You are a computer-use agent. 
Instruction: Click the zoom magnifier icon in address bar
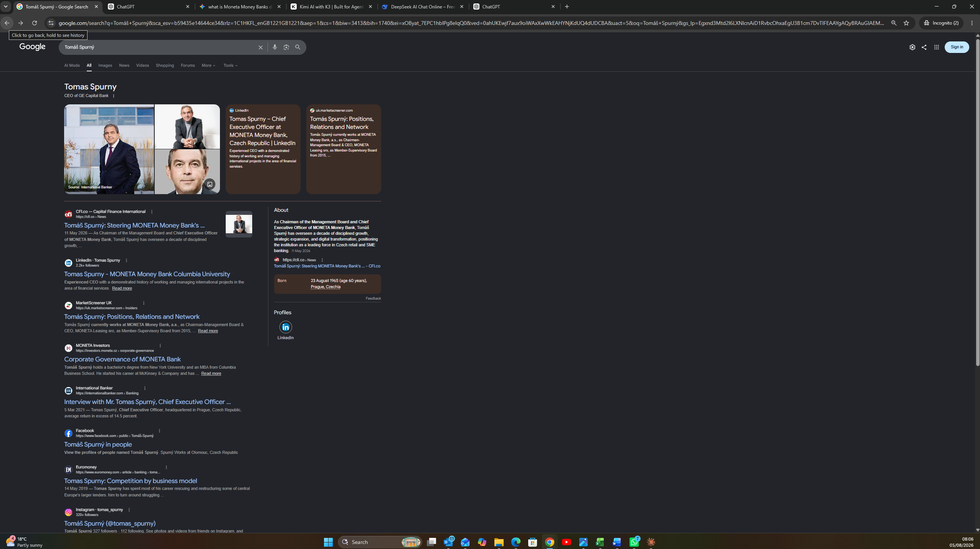click(894, 23)
